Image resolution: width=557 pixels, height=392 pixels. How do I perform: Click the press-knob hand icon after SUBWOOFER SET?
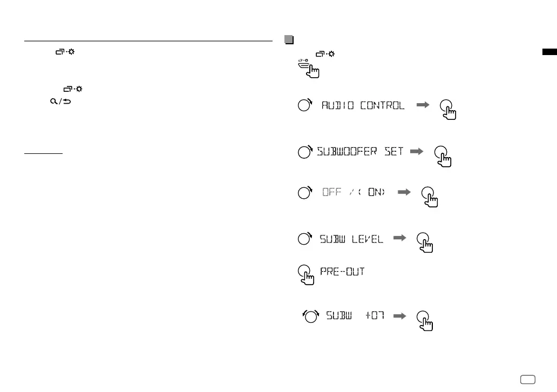[443, 157]
